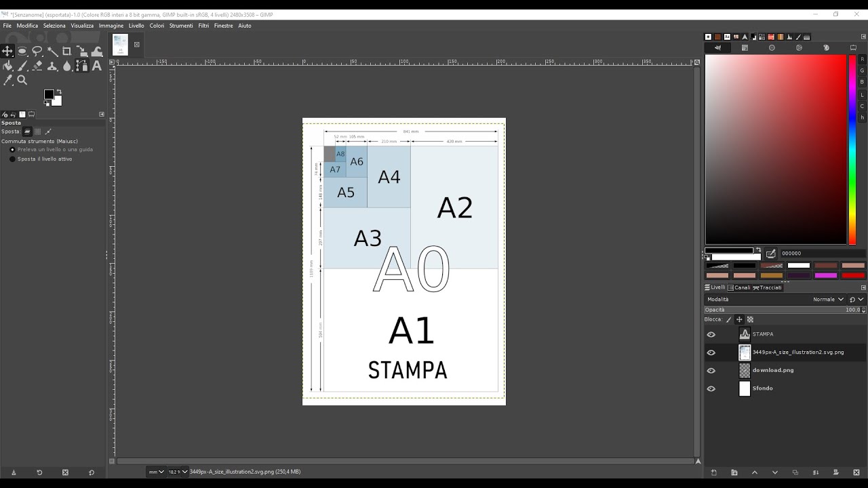The height and width of the screenshot is (488, 868).
Task: Open the Colori menu
Action: click(x=157, y=26)
